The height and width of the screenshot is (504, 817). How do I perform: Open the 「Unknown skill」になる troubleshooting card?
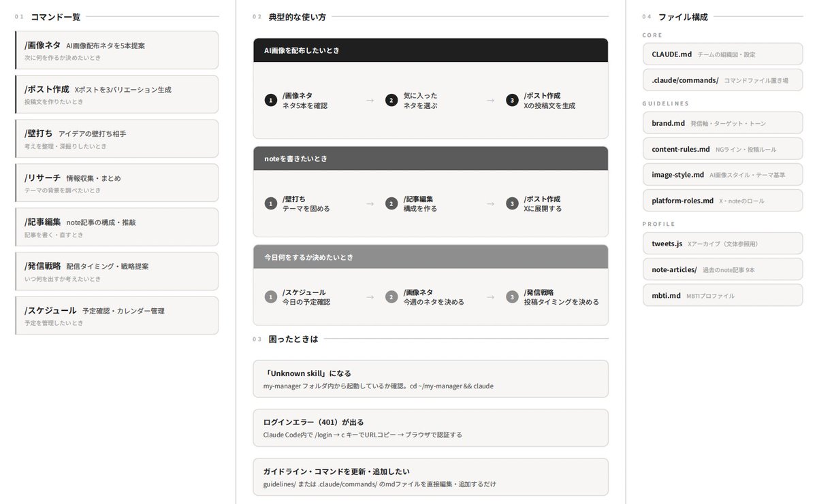(x=430, y=379)
